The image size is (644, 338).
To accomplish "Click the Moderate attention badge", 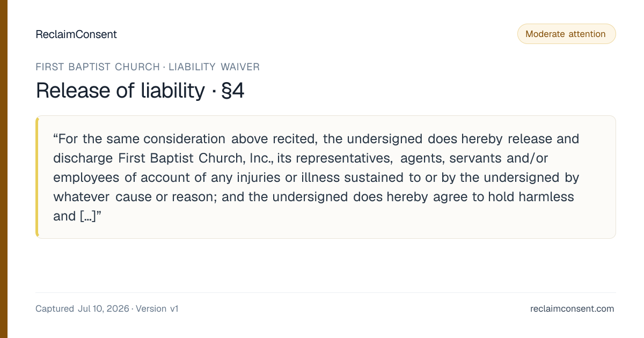I will [566, 34].
